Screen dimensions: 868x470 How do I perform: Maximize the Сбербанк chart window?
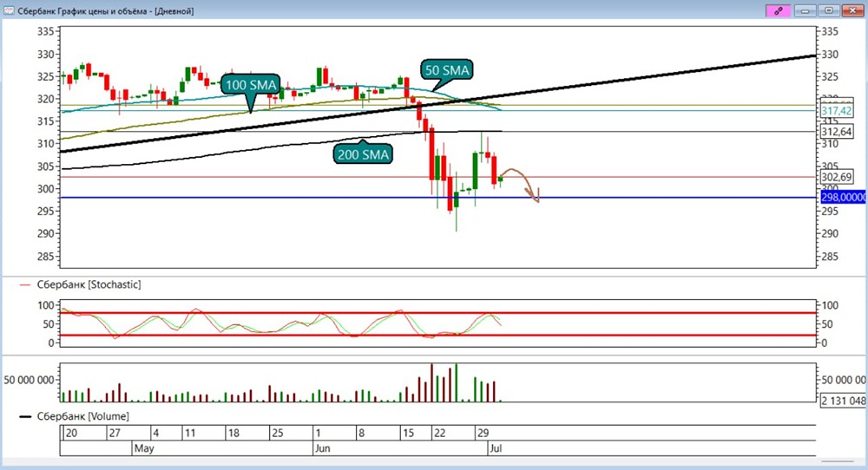[x=829, y=10]
